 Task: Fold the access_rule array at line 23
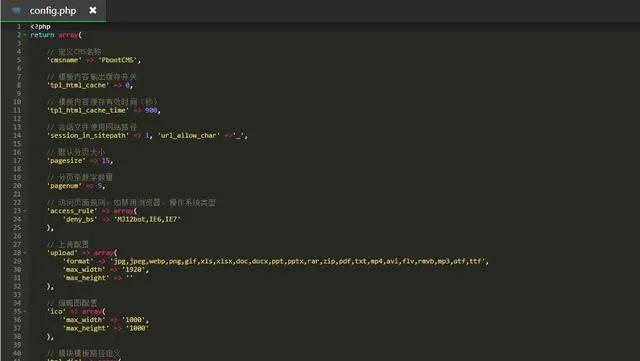tap(25, 211)
